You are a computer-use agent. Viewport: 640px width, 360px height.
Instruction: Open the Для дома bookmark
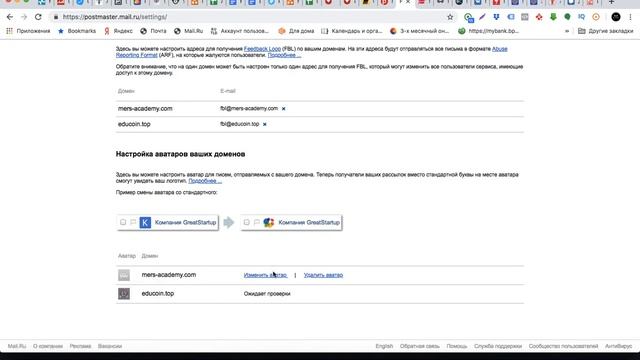(296, 31)
